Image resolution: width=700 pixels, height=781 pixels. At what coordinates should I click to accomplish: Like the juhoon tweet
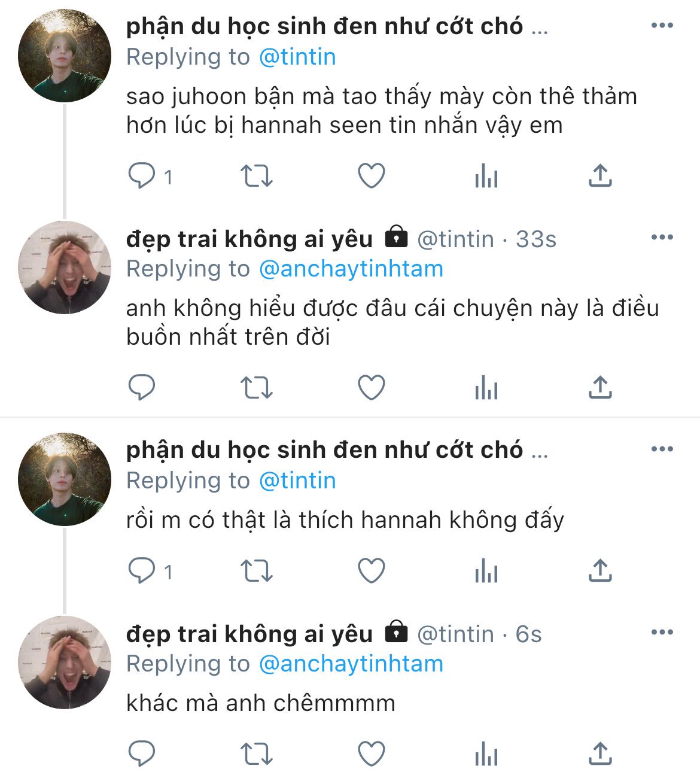(x=371, y=176)
